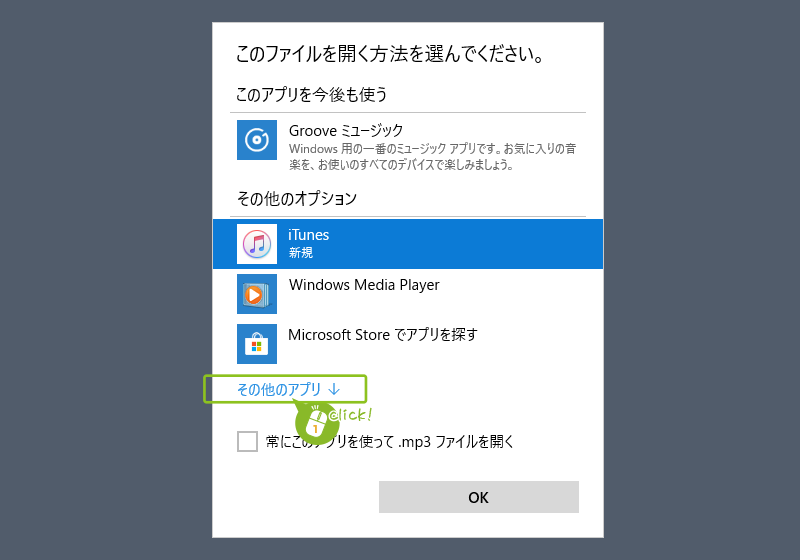This screenshot has height=560, width=800.
Task: Click the Microsoft Store でアプリを探す text
Action: pos(383,335)
